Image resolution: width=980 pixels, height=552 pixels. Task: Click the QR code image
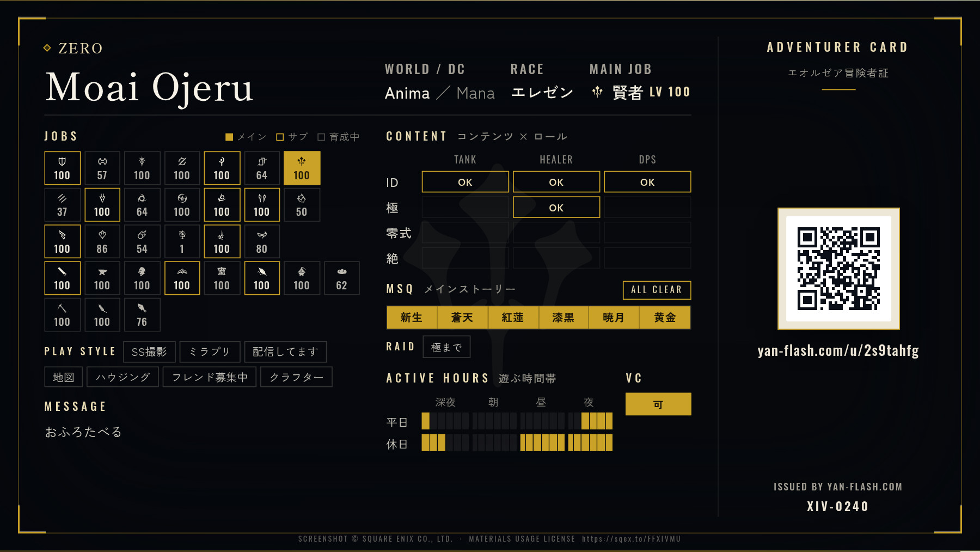838,269
